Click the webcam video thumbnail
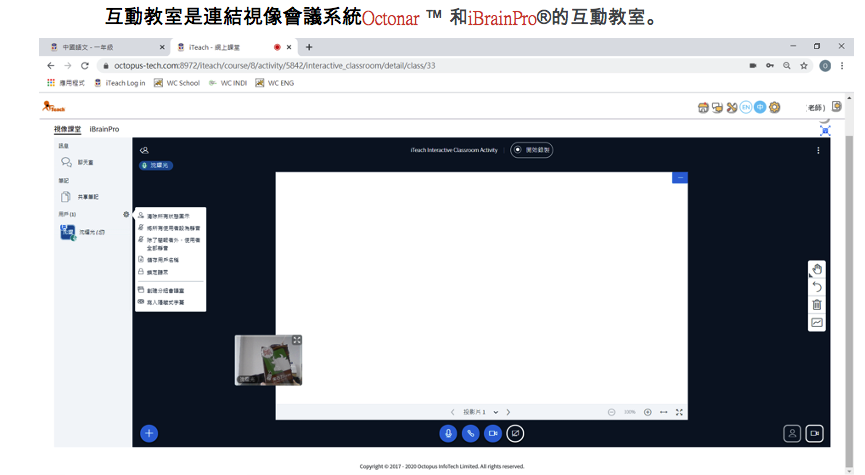Screen dimensions: 865x475 268,360
